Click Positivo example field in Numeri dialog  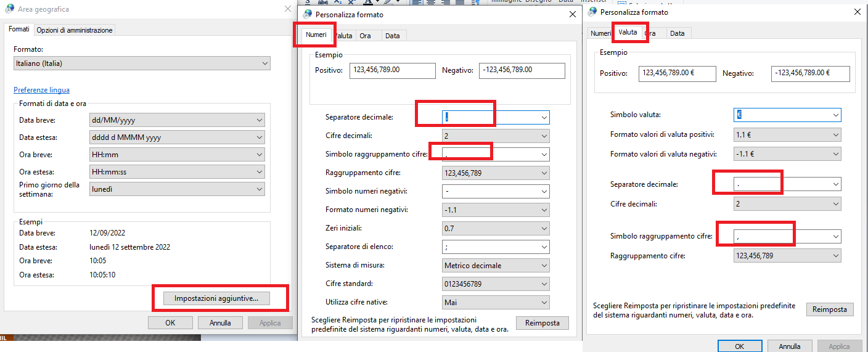tap(393, 70)
